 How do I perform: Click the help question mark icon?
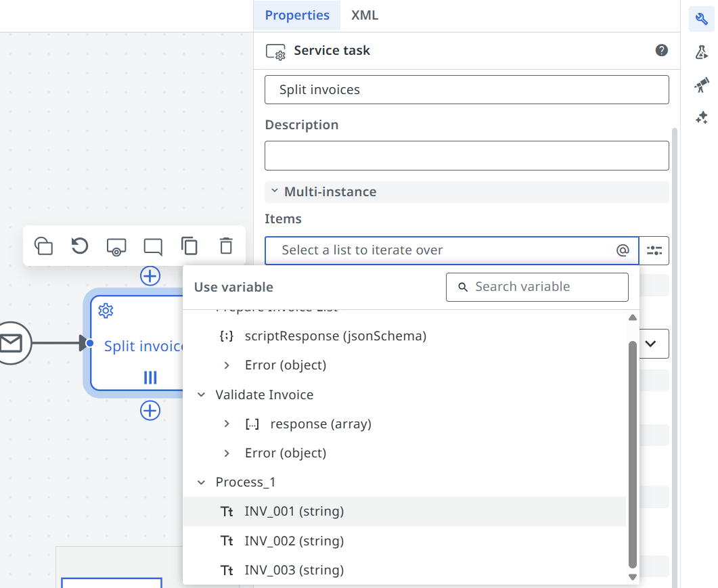[661, 50]
